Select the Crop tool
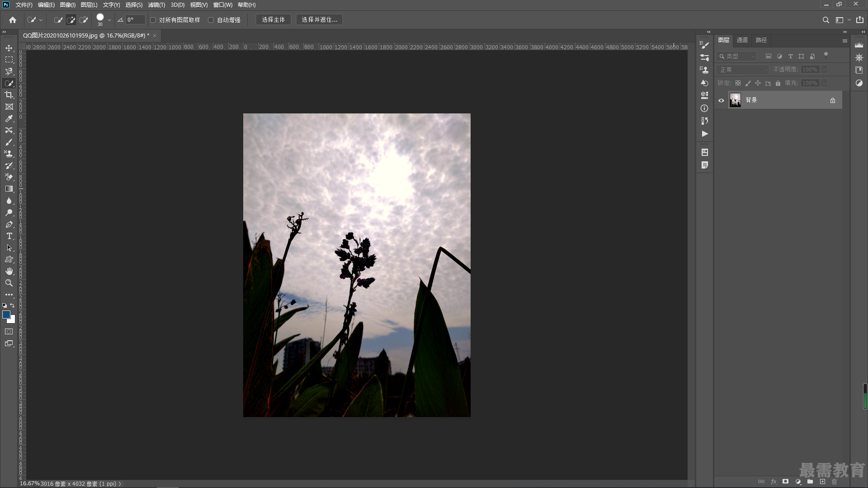 9,95
